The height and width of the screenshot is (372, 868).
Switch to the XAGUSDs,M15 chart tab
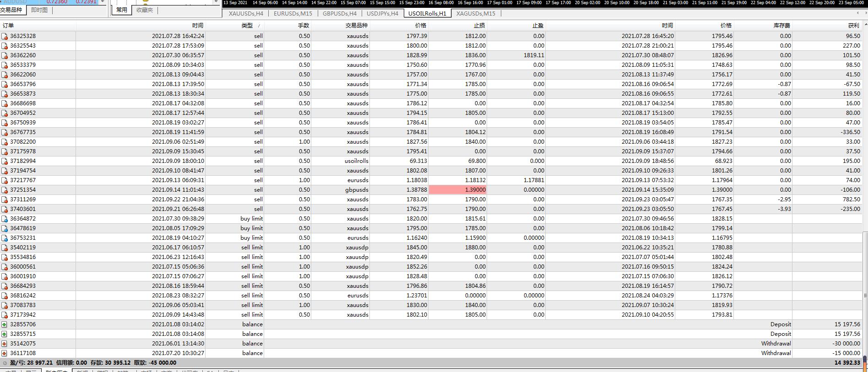[476, 13]
